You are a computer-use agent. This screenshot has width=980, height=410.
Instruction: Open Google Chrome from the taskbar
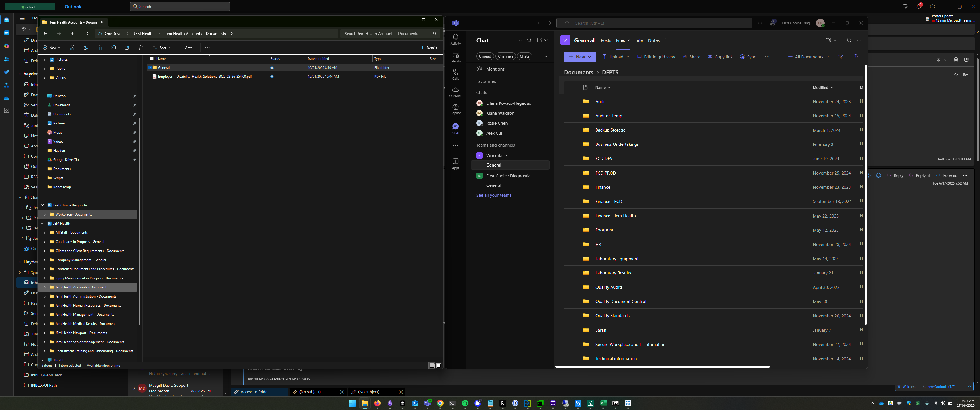tap(440, 403)
